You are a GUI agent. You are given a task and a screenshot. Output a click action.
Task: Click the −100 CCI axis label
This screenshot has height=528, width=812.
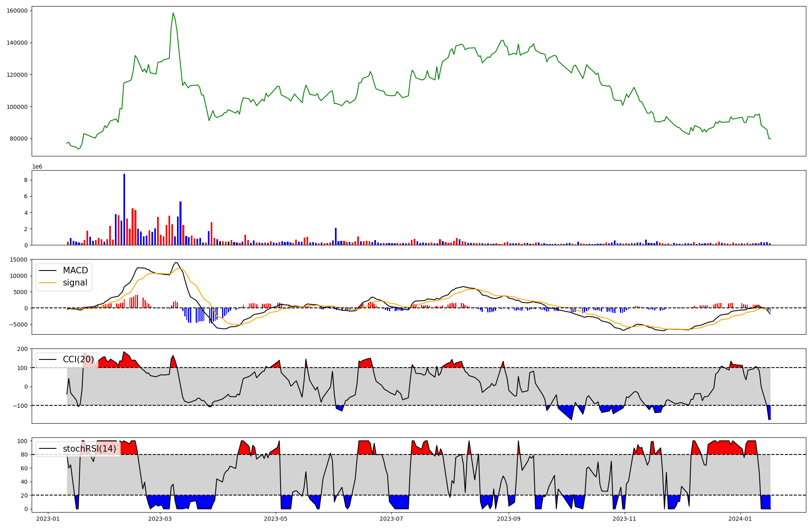20,406
